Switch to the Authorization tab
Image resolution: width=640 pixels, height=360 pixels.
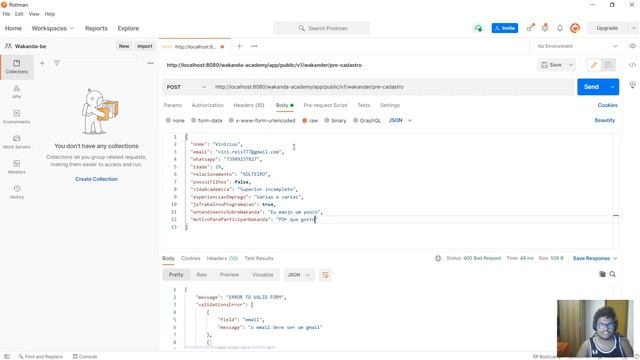(x=208, y=105)
